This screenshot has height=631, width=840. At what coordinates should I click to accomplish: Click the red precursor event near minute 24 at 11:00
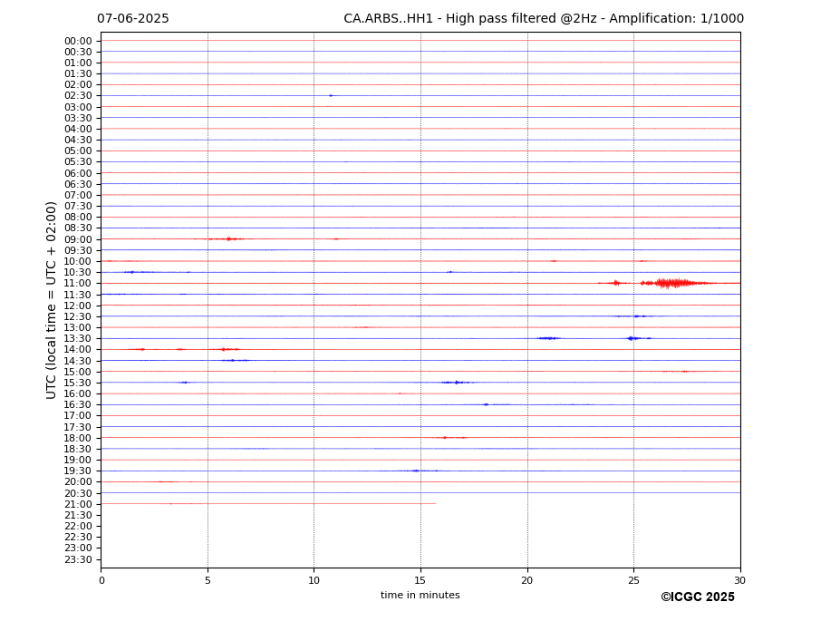[616, 283]
